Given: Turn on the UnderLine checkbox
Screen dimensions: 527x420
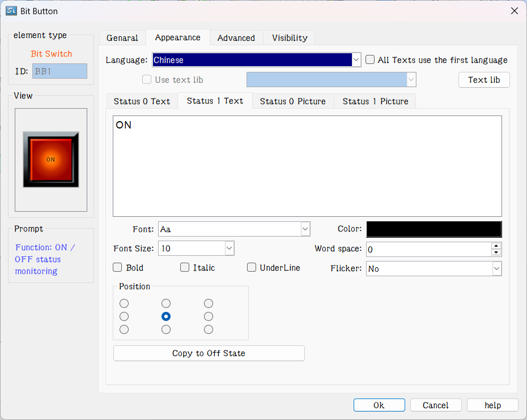Looking at the screenshot, I should click(252, 268).
